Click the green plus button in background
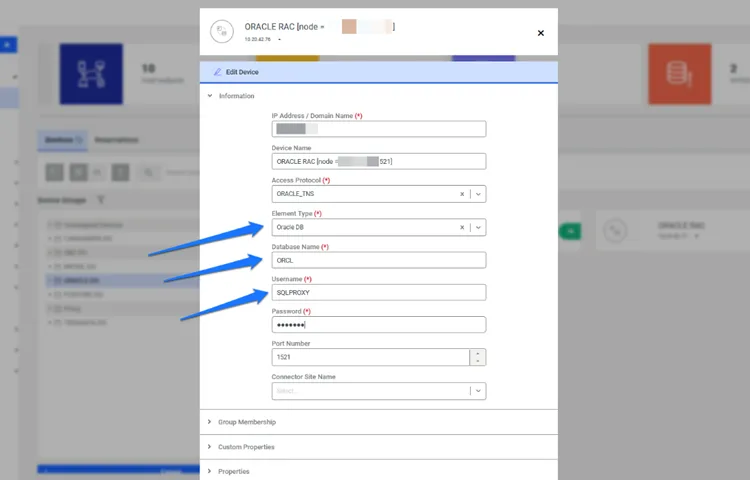Image resolution: width=750 pixels, height=480 pixels. (570, 232)
